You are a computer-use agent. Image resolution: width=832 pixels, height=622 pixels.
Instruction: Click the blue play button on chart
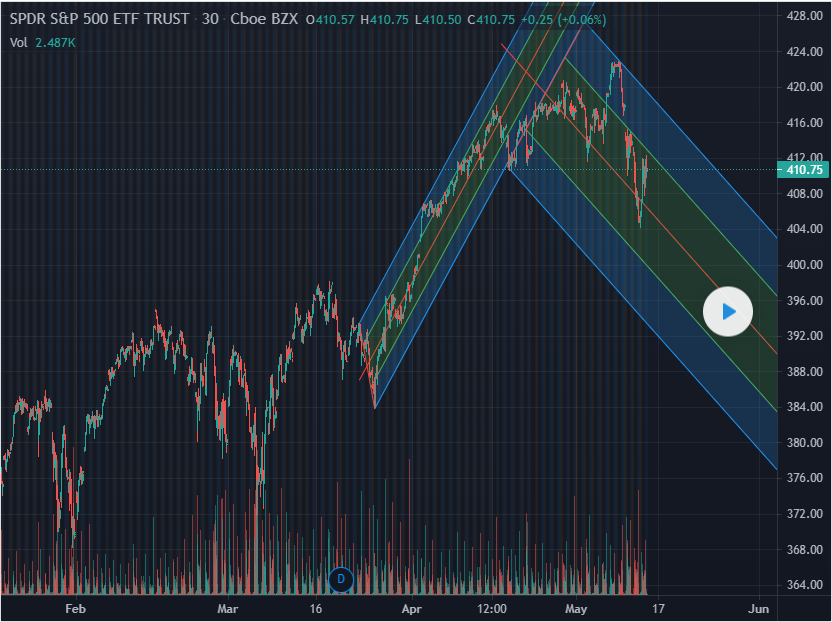(x=728, y=312)
